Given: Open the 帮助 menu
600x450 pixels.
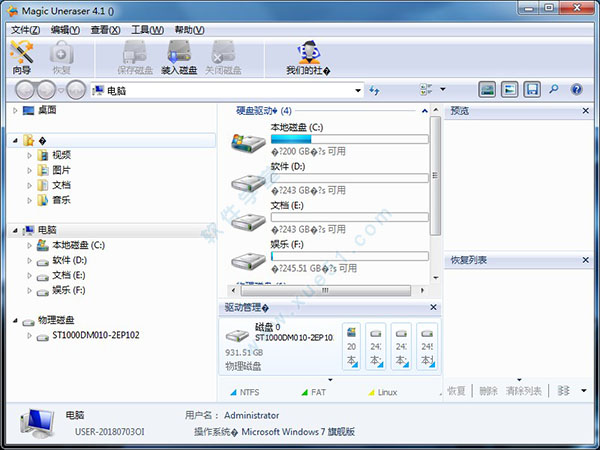Looking at the screenshot, I should tap(189, 30).
